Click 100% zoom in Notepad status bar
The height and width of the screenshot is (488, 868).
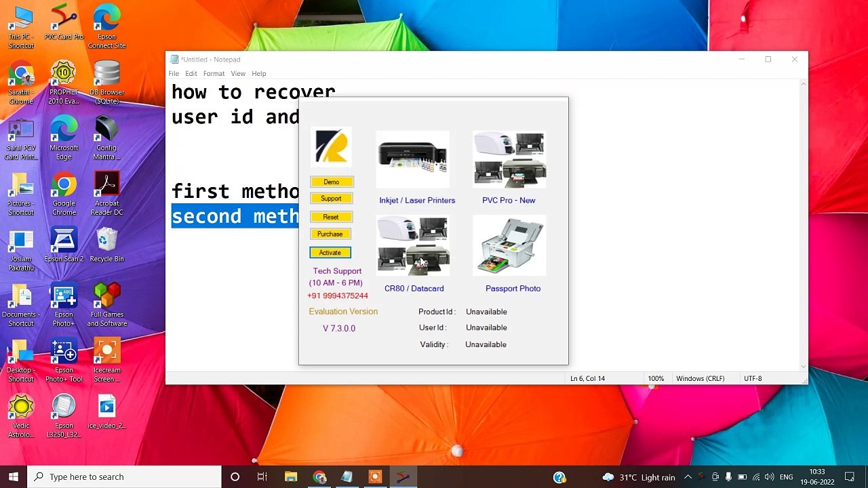point(656,378)
